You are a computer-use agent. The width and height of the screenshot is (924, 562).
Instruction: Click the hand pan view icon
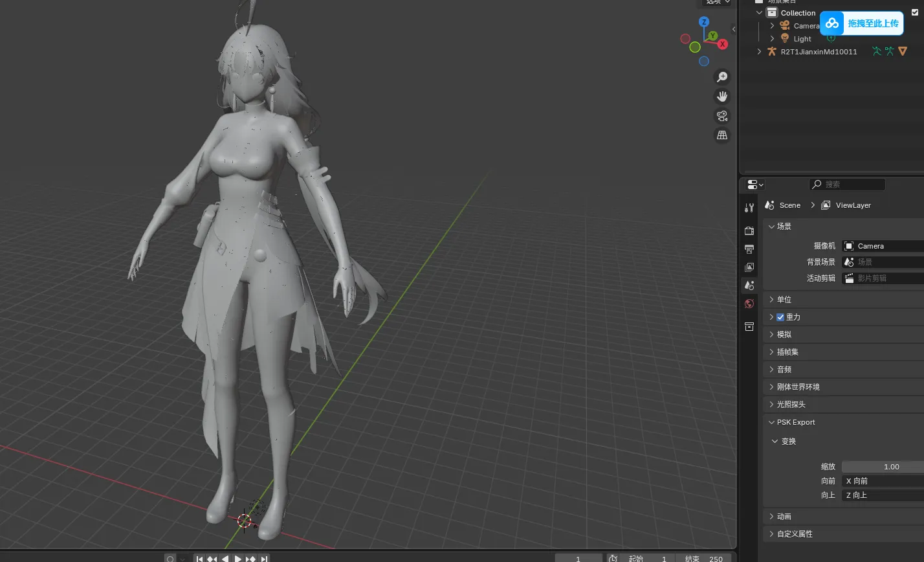click(x=722, y=96)
